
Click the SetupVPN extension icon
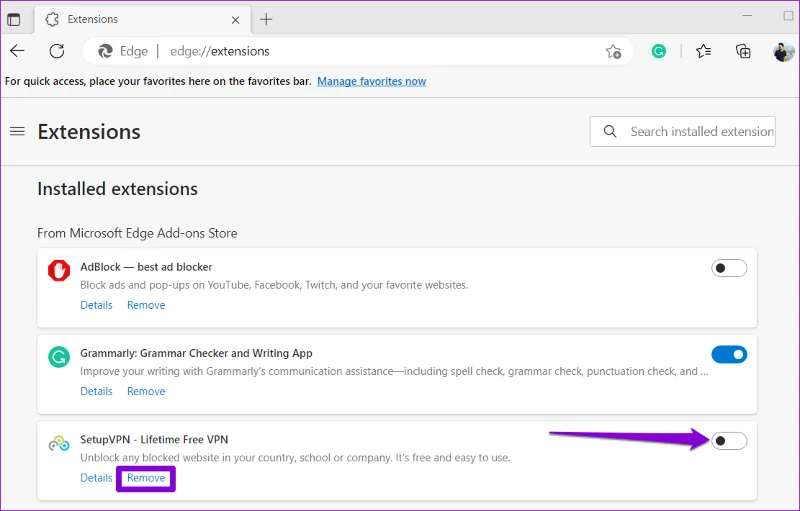(59, 443)
